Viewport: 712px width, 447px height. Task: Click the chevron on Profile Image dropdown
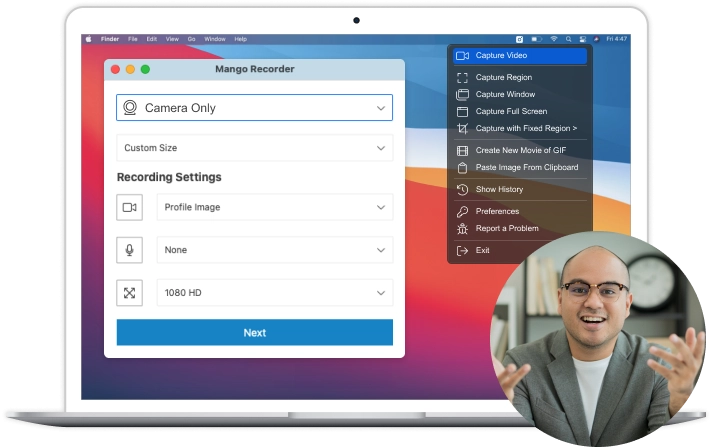point(381,208)
